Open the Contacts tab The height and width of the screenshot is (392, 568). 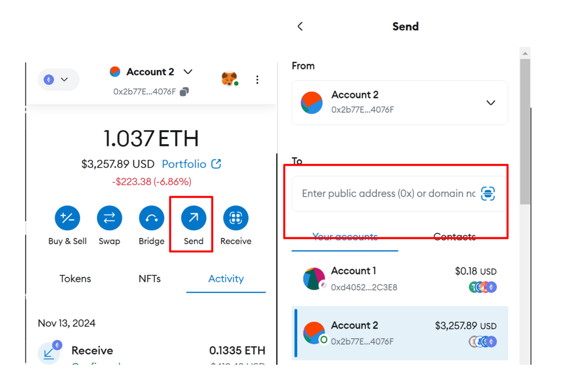pos(454,237)
